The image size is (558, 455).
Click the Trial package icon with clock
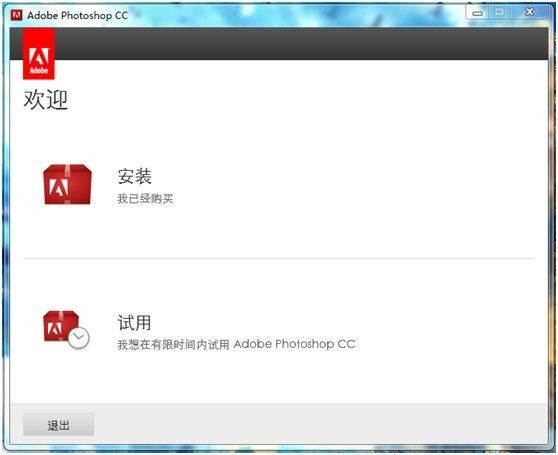66,330
